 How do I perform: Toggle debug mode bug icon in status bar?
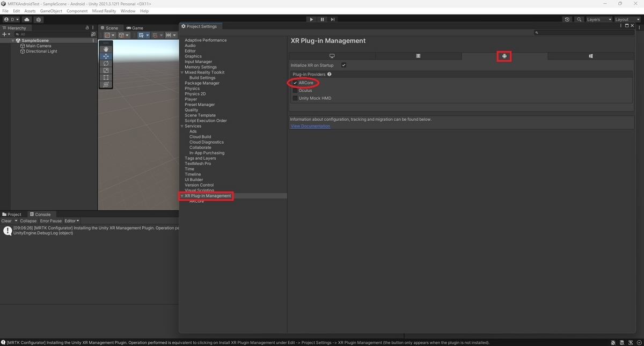coord(613,342)
